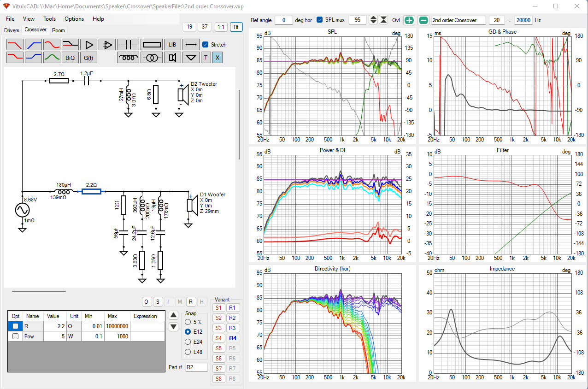Adjust SPL max value with the spinner arrows
588x389 pixels.
pos(373,20)
